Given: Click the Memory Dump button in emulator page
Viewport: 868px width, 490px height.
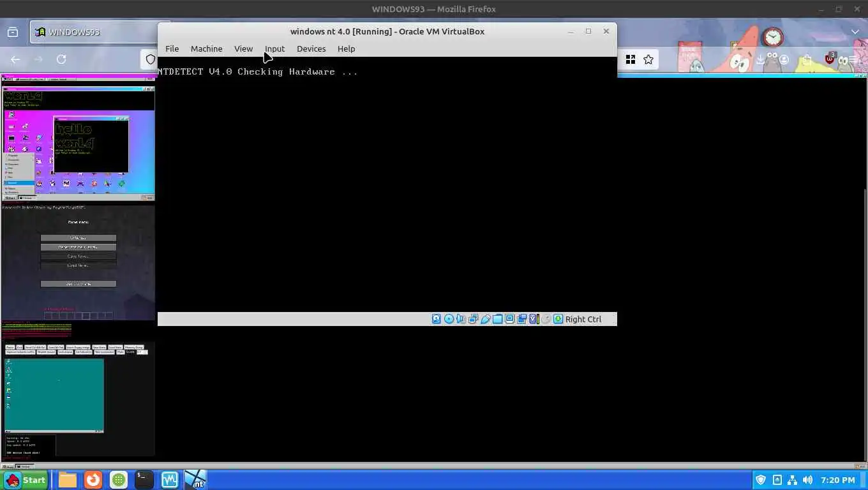Looking at the screenshot, I should pyautogui.click(x=133, y=347).
